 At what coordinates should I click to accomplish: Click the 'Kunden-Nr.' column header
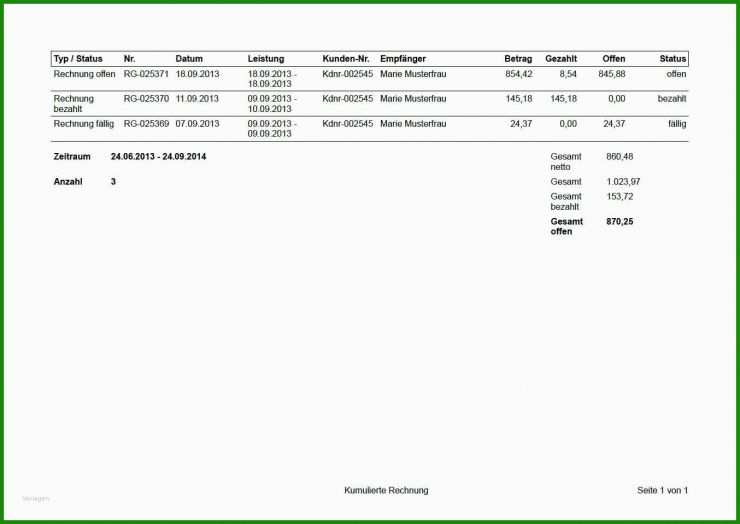[x=346, y=59]
